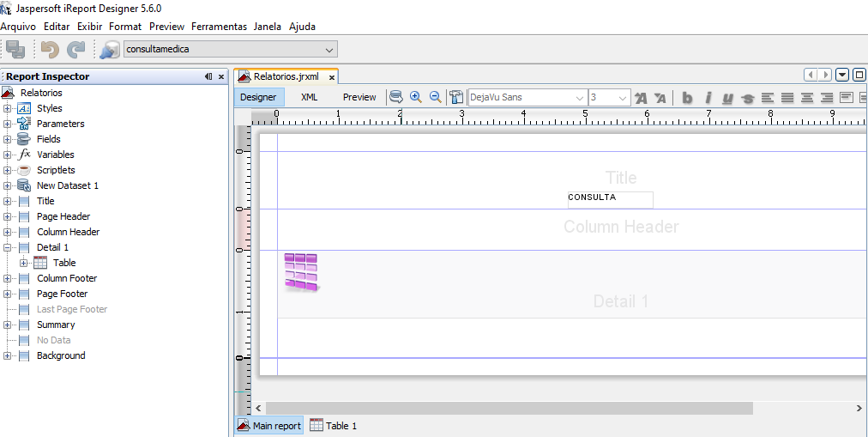Image resolution: width=868 pixels, height=437 pixels.
Task: Expand the Parameters node
Action: [x=7, y=124]
